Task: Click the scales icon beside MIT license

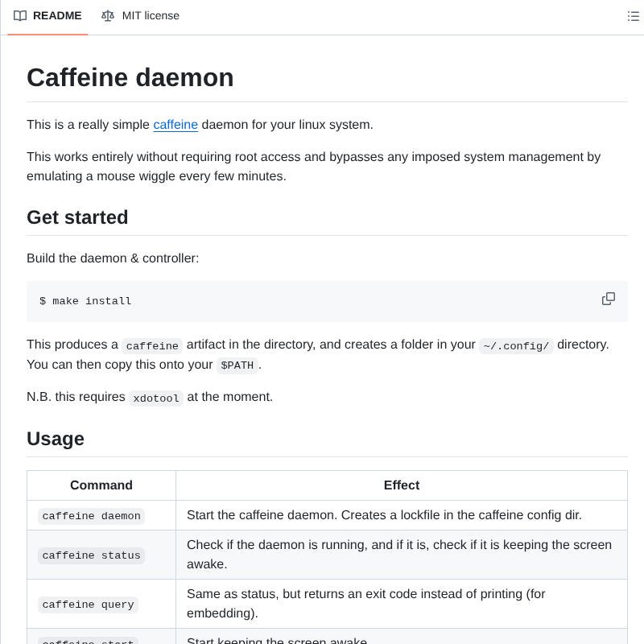Action: point(108,15)
